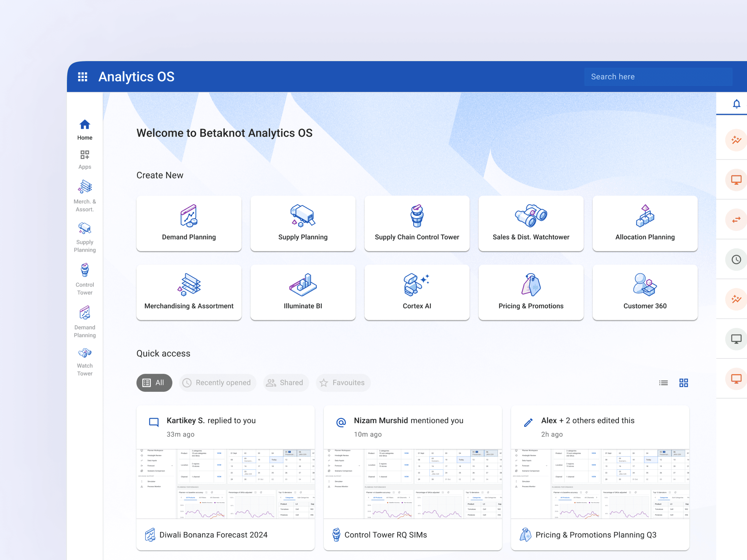Open Watch Tower in sidebar
Image resolution: width=747 pixels, height=560 pixels.
pyautogui.click(x=85, y=362)
